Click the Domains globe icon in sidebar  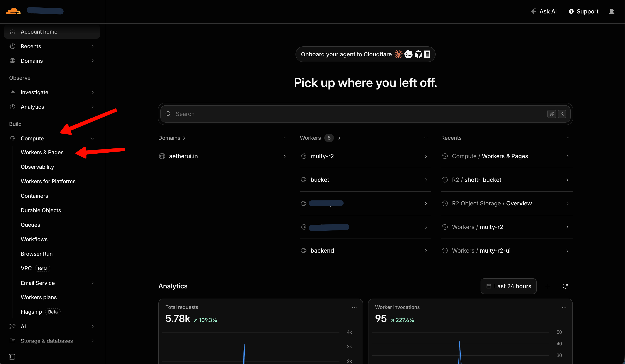[x=12, y=61]
